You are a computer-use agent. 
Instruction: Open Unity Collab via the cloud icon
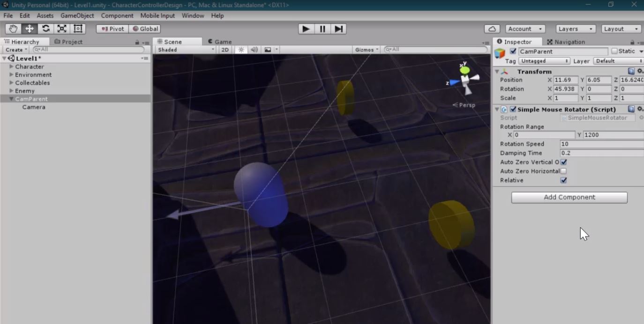point(491,29)
